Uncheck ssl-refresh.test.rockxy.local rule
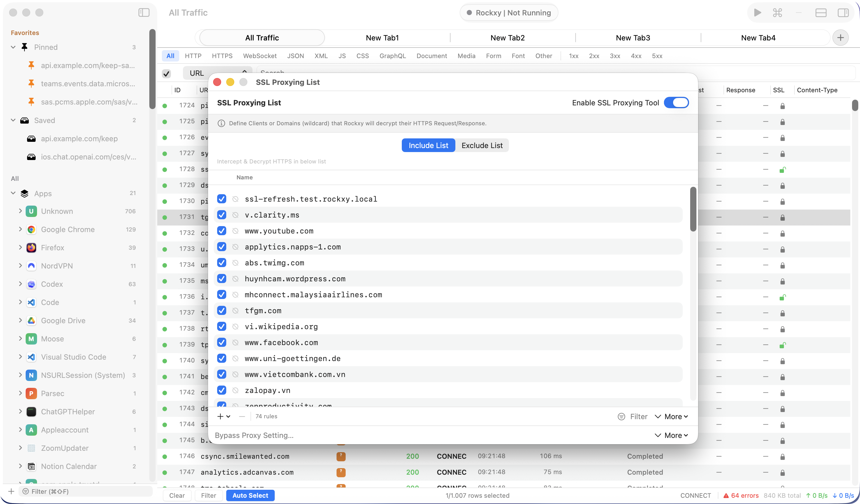The width and height of the screenshot is (860, 504). pos(221,199)
